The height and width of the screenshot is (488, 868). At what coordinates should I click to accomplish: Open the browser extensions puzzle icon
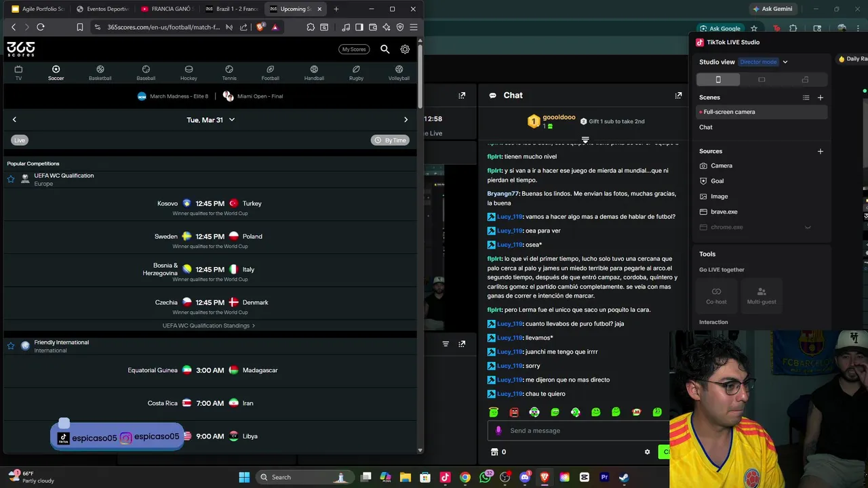(x=311, y=27)
